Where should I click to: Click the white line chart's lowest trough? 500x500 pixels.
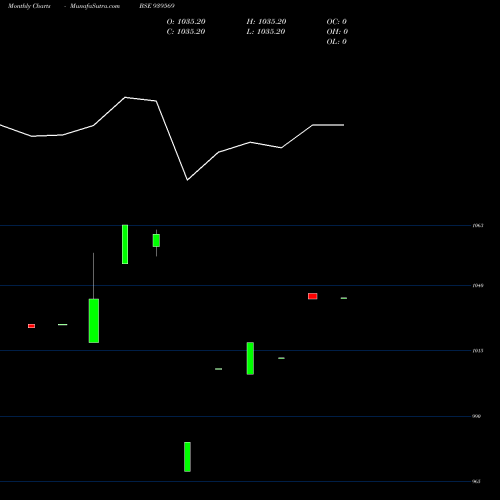[187, 180]
